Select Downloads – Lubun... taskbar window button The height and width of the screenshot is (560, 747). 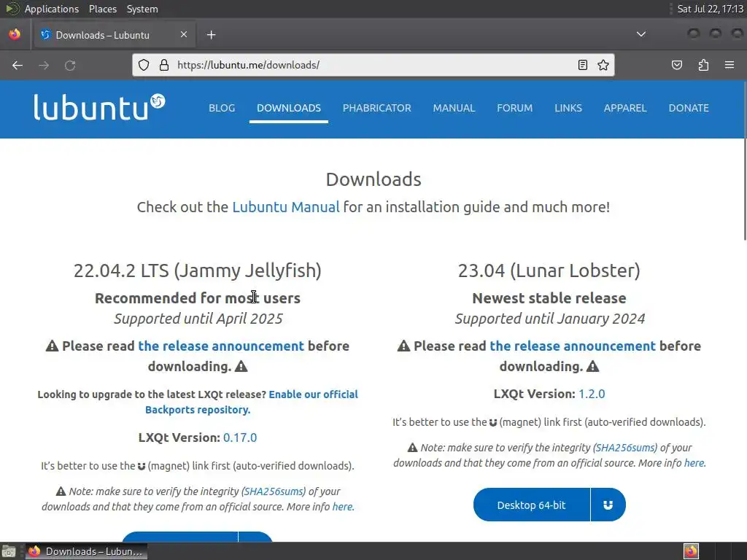pyautogui.click(x=87, y=551)
